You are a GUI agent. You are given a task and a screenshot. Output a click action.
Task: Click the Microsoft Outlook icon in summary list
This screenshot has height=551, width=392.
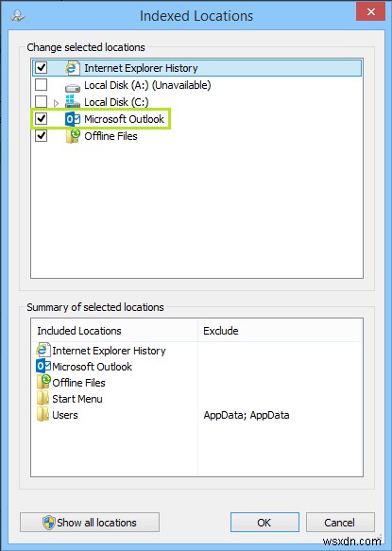tap(43, 367)
